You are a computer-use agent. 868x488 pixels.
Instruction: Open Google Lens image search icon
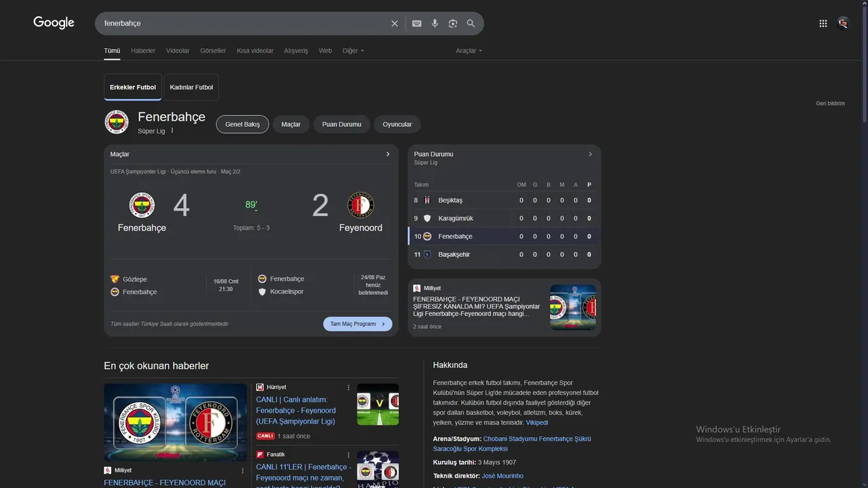(453, 23)
